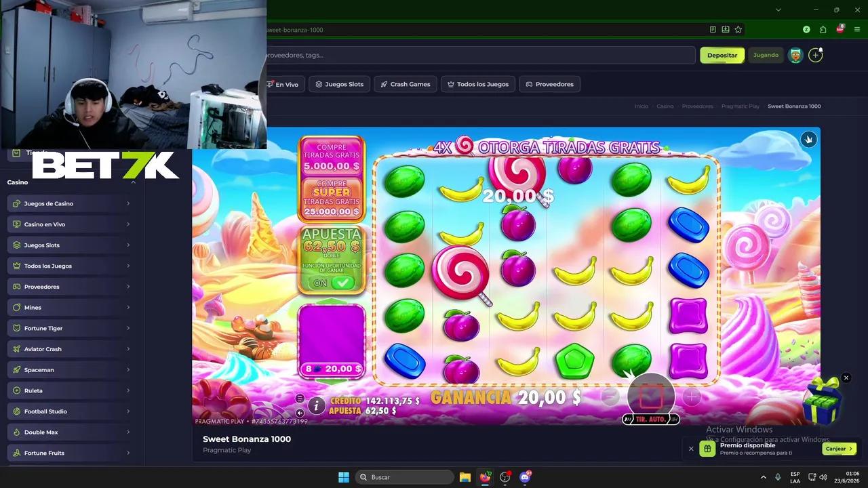Open File Explorer from taskbar
The height and width of the screenshot is (488, 868).
point(465,477)
